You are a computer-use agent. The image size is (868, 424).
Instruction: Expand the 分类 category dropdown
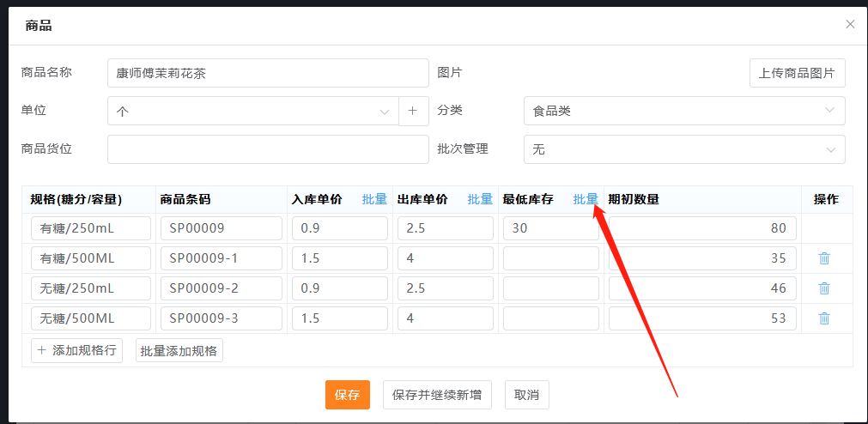tap(683, 111)
